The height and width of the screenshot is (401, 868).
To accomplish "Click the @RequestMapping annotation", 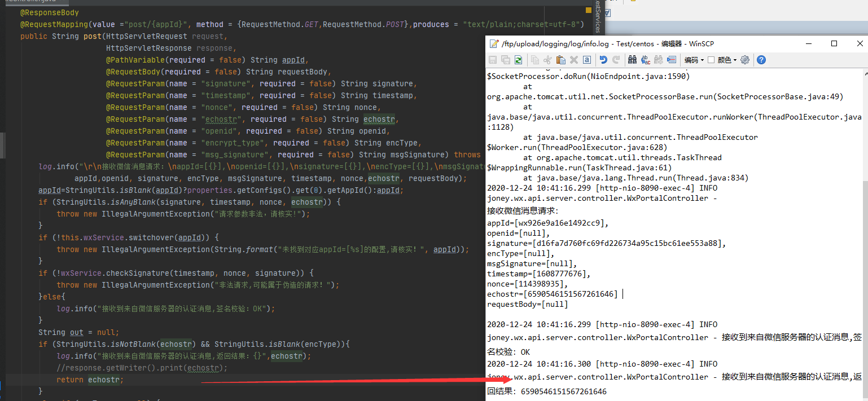I will click(x=54, y=24).
